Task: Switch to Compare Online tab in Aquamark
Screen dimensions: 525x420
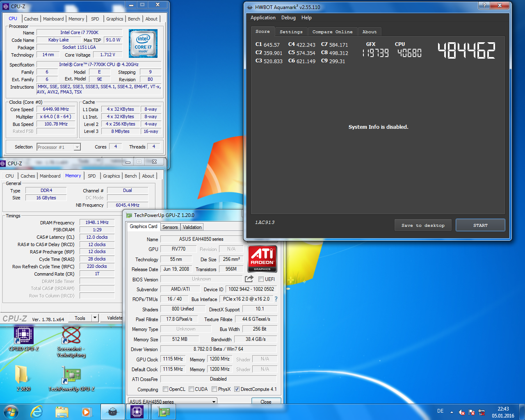Action: pyautogui.click(x=332, y=32)
